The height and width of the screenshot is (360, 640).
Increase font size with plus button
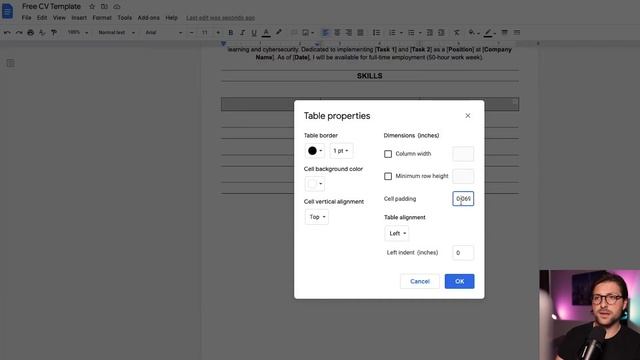click(x=218, y=33)
